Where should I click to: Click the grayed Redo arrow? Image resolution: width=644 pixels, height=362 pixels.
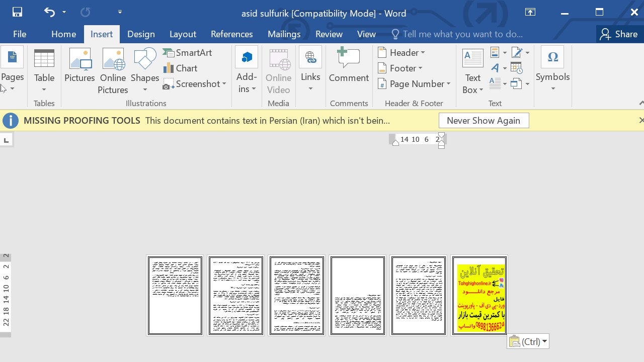pos(86,12)
